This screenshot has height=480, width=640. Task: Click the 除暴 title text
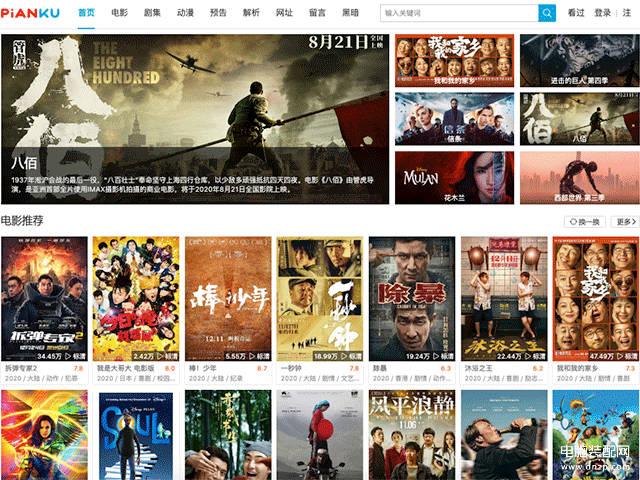(380, 368)
